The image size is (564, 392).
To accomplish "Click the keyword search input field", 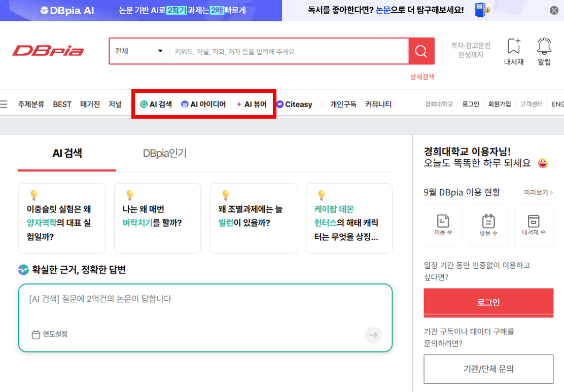I will coord(288,51).
